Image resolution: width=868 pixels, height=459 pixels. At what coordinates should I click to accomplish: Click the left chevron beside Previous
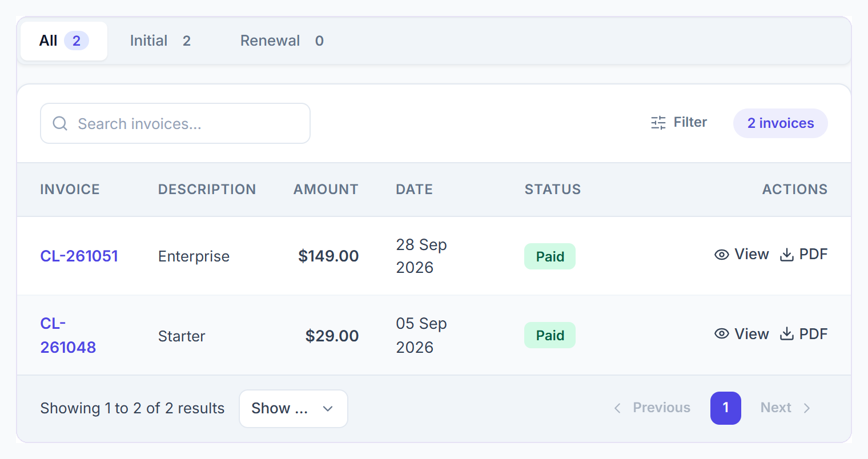(617, 408)
